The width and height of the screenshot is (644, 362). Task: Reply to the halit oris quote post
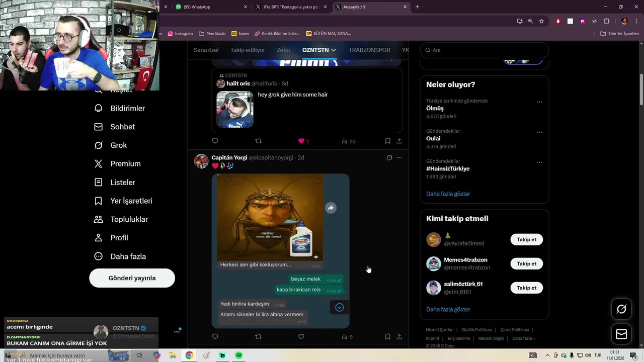coord(215,141)
